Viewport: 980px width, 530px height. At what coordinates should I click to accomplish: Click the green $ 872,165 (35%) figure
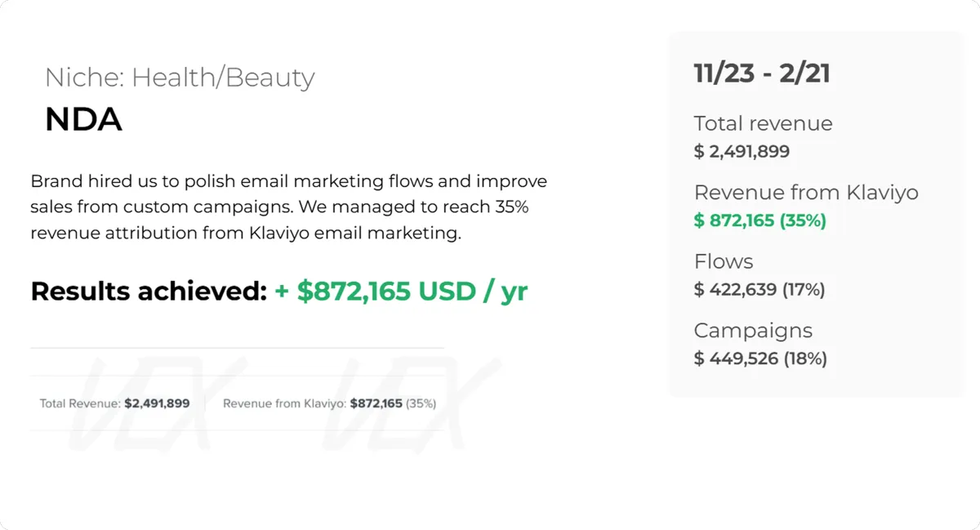tap(759, 220)
